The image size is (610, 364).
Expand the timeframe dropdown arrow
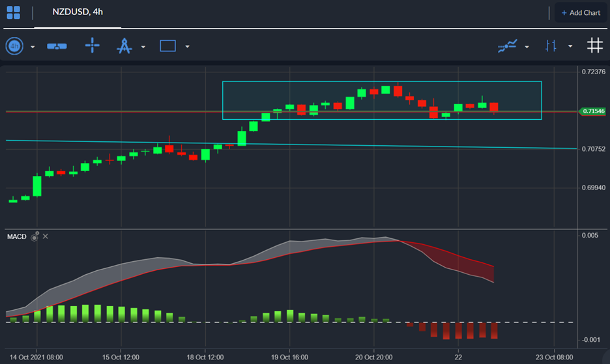click(33, 47)
